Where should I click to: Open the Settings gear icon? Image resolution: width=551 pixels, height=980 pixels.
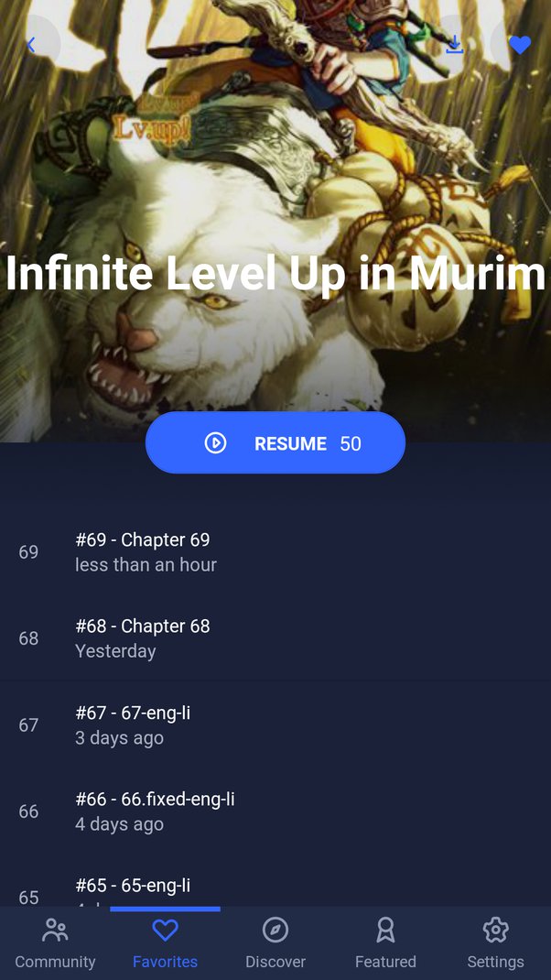point(495,930)
